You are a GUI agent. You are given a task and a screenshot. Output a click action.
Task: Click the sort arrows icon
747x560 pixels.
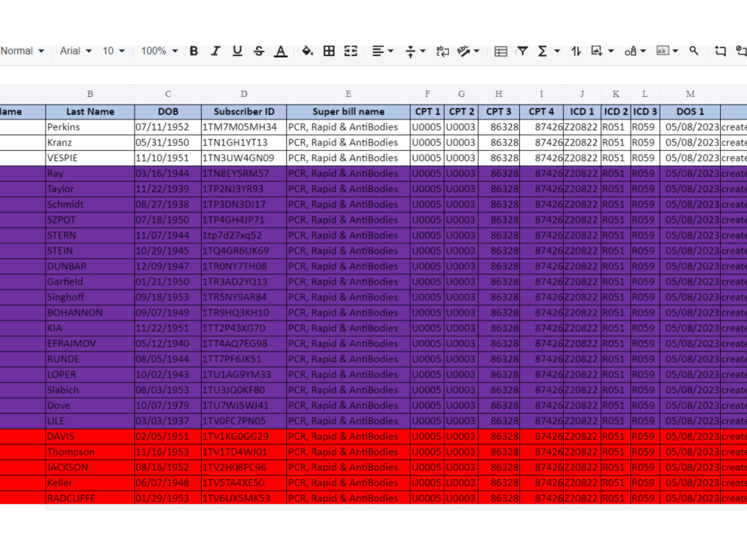[x=576, y=51]
